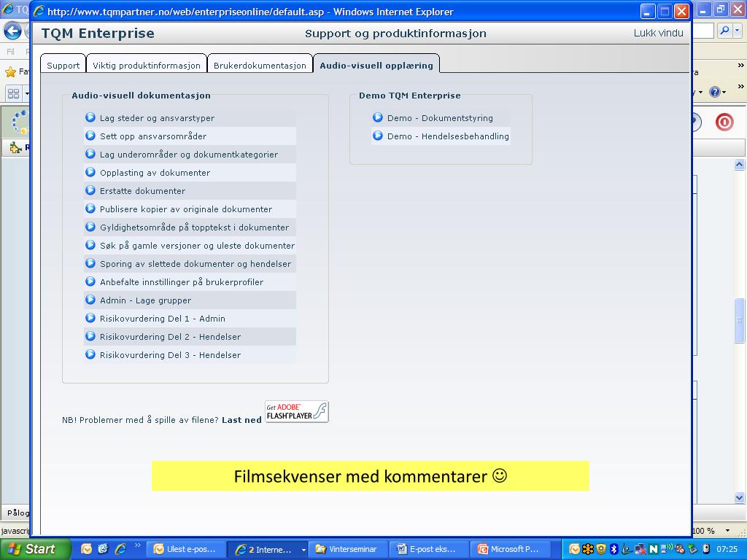Play icon for Lag steder og ansvarstyper
This screenshot has height=560, width=747.
90,117
